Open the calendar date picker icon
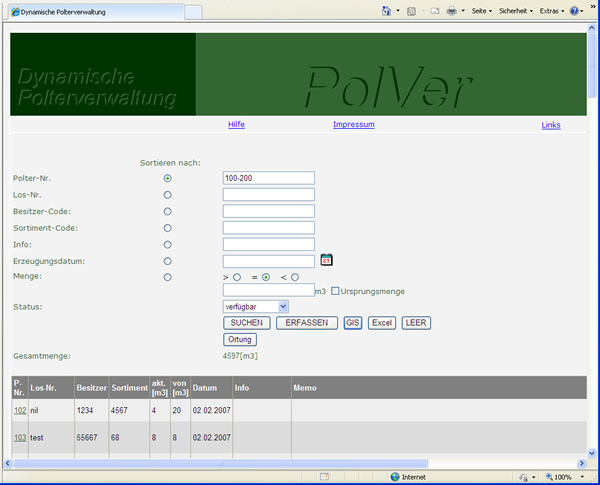Viewport: 600px width, 485px height. 326,260
